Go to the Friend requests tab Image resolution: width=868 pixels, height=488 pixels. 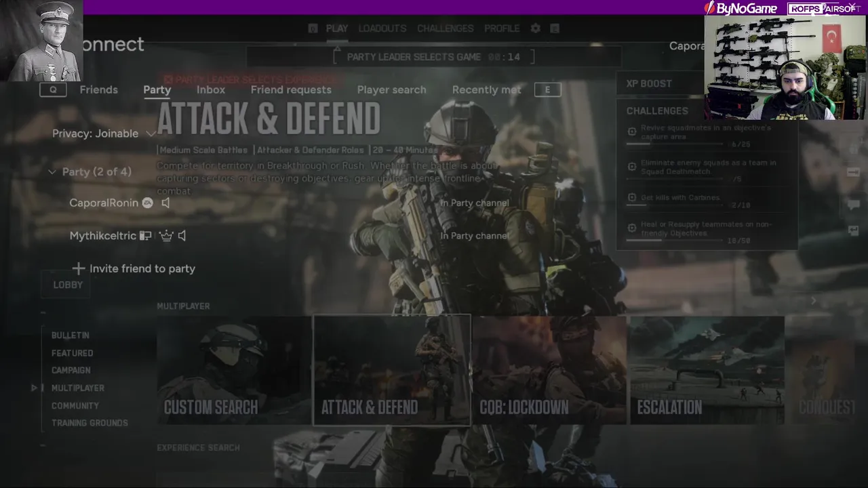point(291,89)
